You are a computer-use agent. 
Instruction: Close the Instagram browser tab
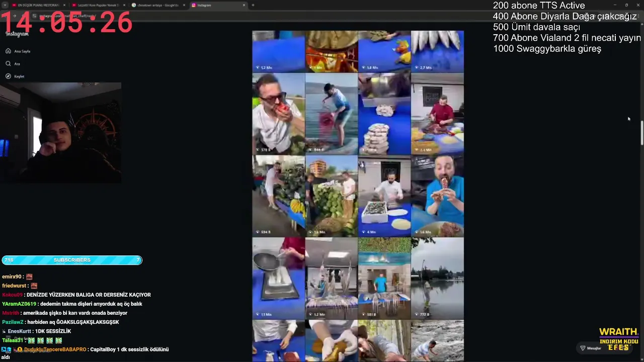pyautogui.click(x=244, y=5)
